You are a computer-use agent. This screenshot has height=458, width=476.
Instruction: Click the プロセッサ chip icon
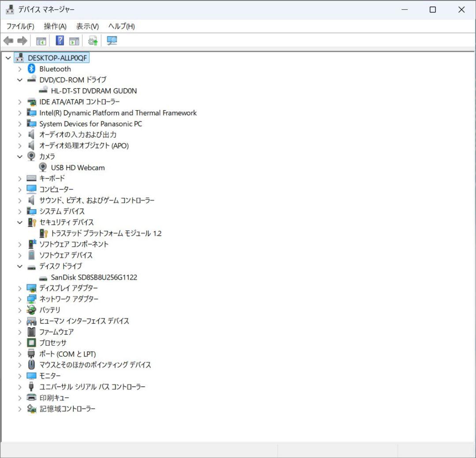[x=31, y=343]
